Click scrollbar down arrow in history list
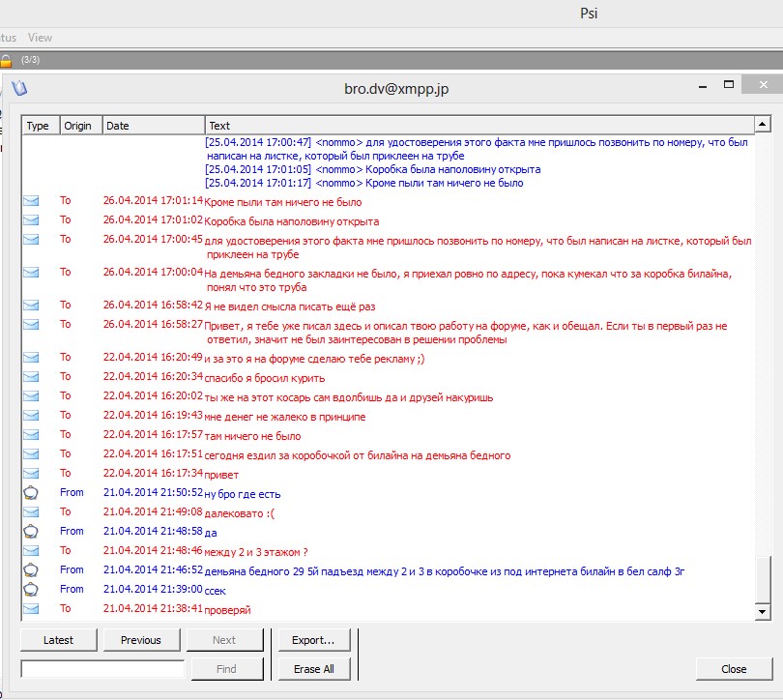 point(763,612)
